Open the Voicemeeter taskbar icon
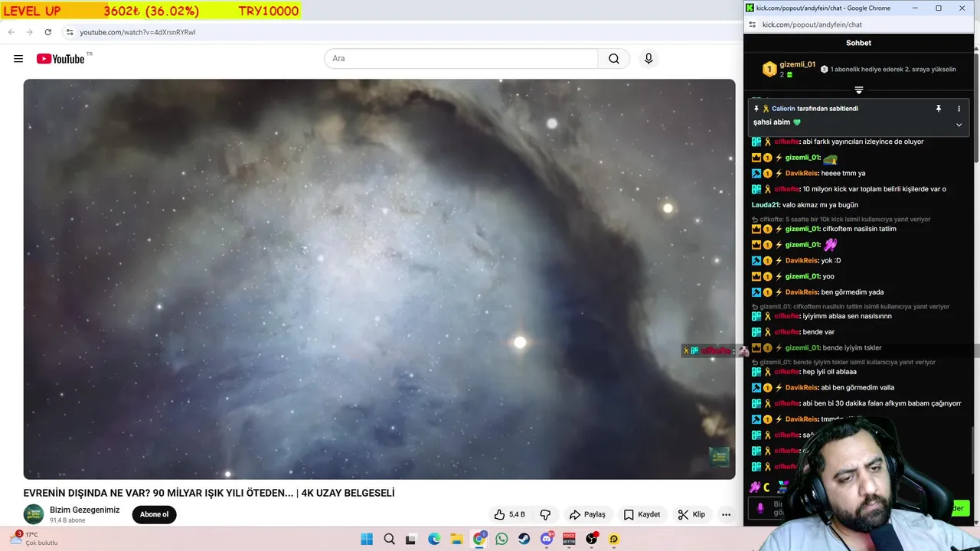The height and width of the screenshot is (551, 980). click(569, 539)
